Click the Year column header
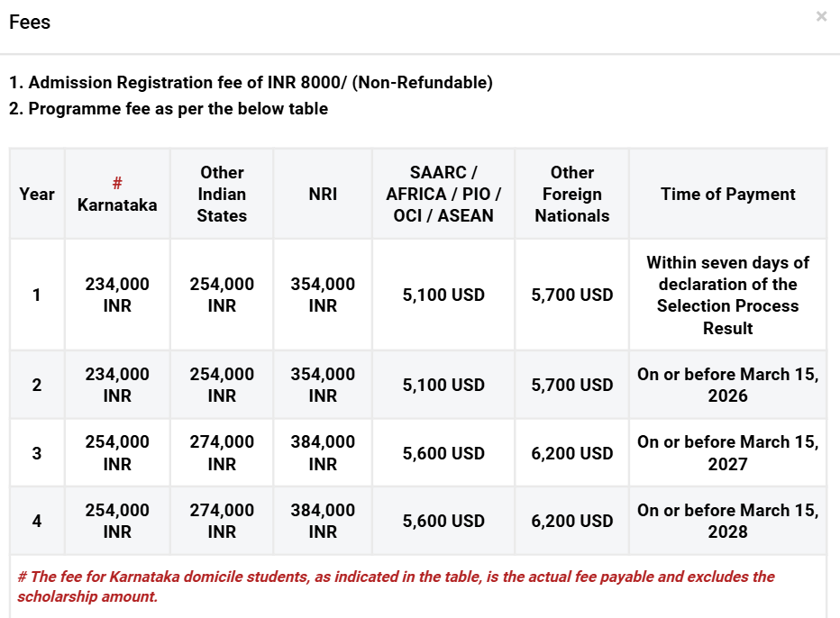Screen dimensions: 840x618 click(x=36, y=194)
